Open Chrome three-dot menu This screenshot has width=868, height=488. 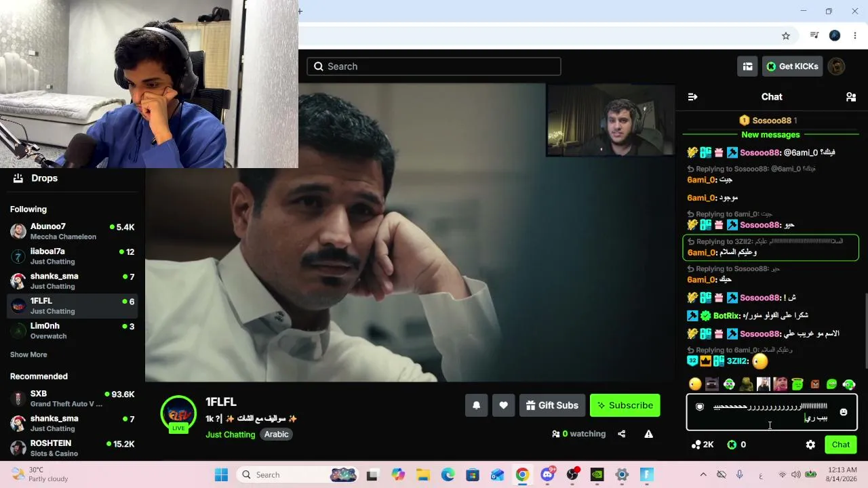[855, 36]
